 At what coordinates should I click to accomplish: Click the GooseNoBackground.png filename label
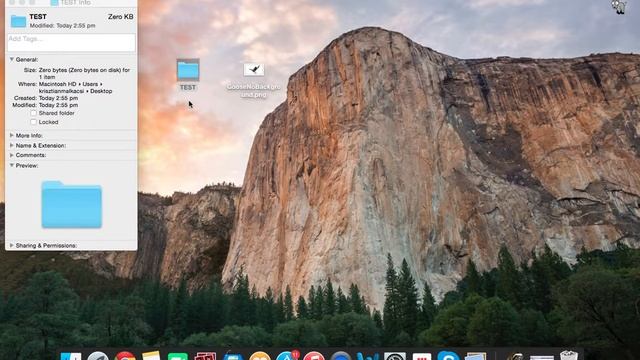253,91
